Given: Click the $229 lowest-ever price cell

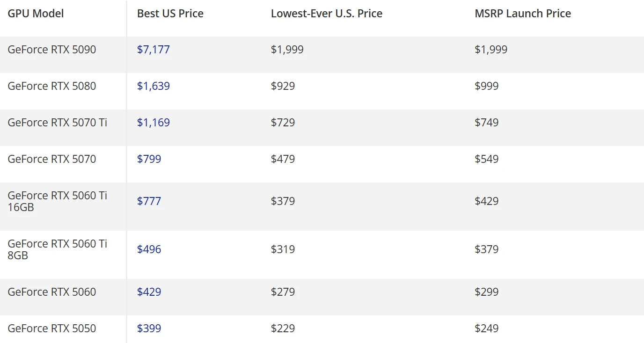Looking at the screenshot, I should 283,328.
